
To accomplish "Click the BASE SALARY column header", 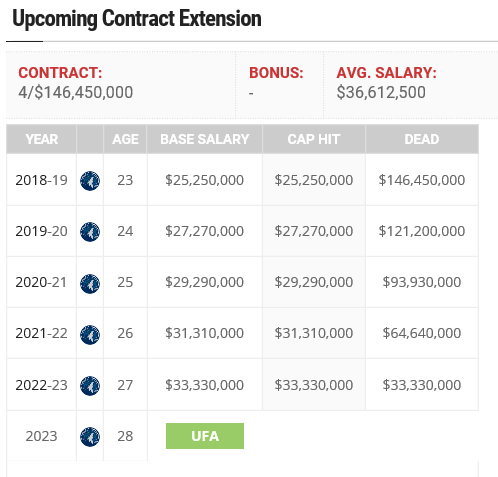I will 205,139.
